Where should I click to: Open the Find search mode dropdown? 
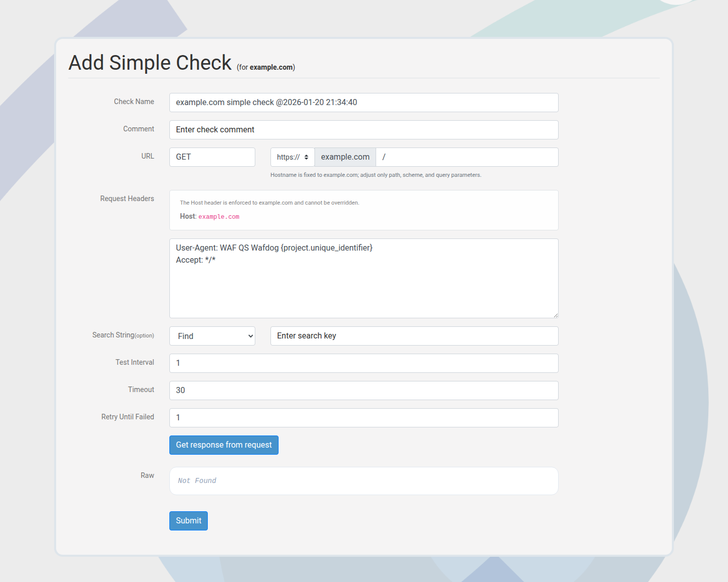212,336
